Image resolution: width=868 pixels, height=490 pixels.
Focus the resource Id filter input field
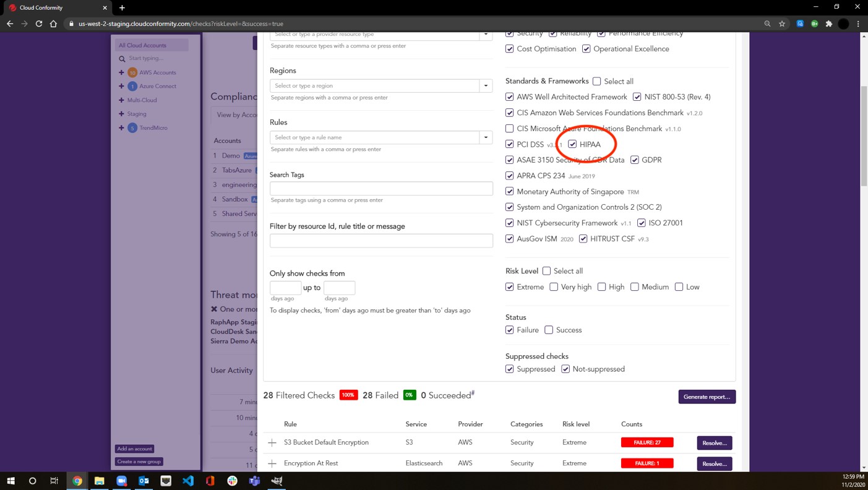[x=381, y=241]
